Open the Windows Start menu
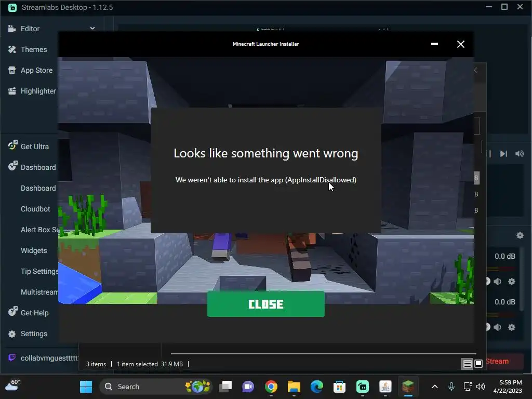This screenshot has width=532, height=399. [86, 387]
